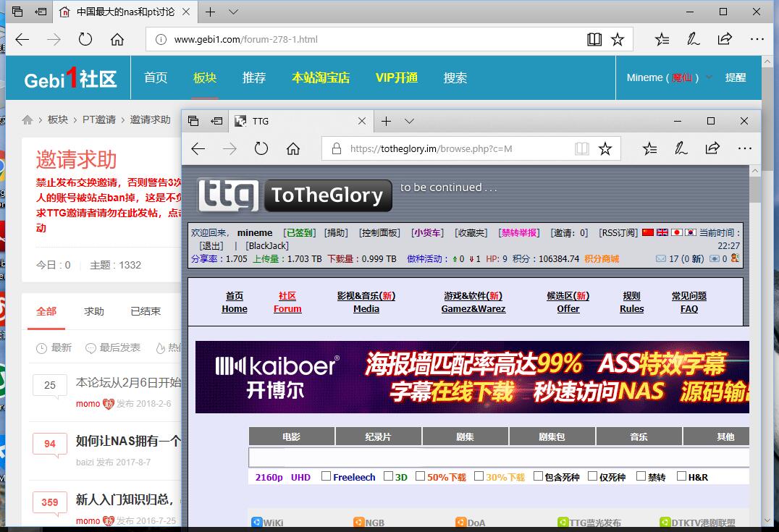The image size is (779, 532).
Task: Tick the 禁转 checkbox
Action: pos(641,476)
